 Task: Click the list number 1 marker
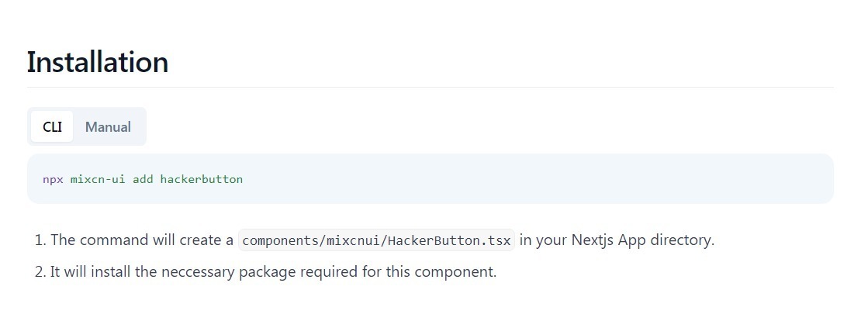click(40, 240)
